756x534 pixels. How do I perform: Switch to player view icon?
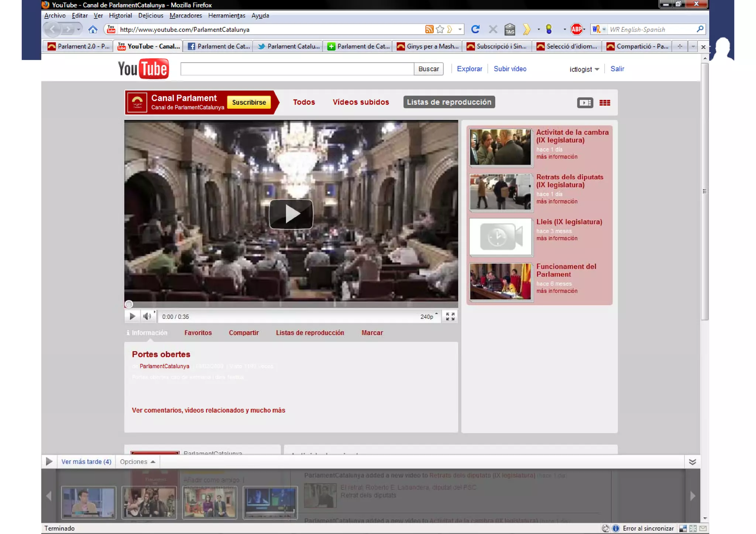pos(585,103)
